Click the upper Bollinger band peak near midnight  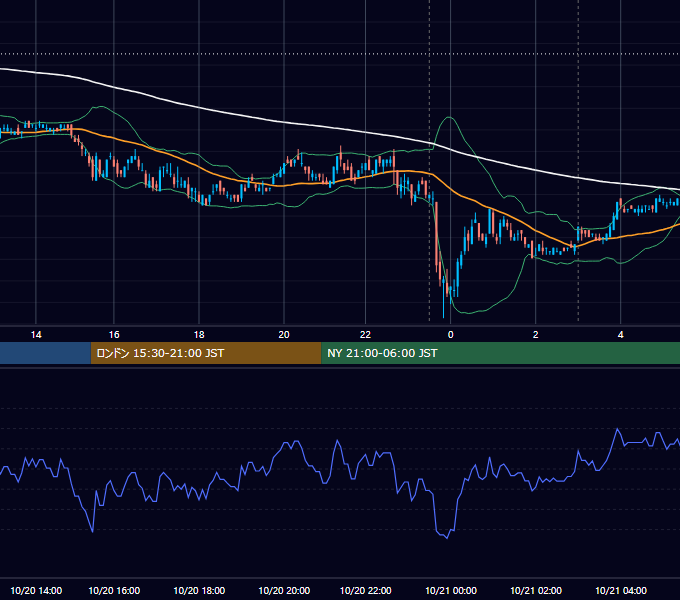pyautogui.click(x=450, y=117)
